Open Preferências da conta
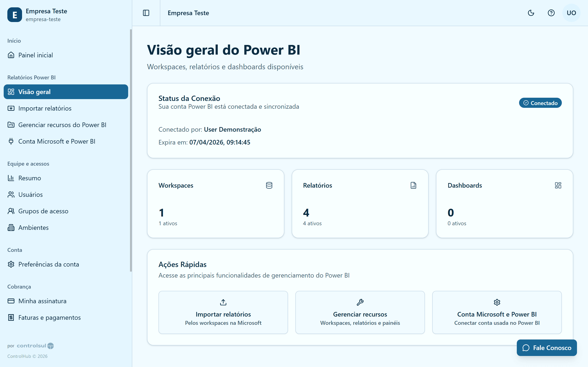 tap(48, 264)
